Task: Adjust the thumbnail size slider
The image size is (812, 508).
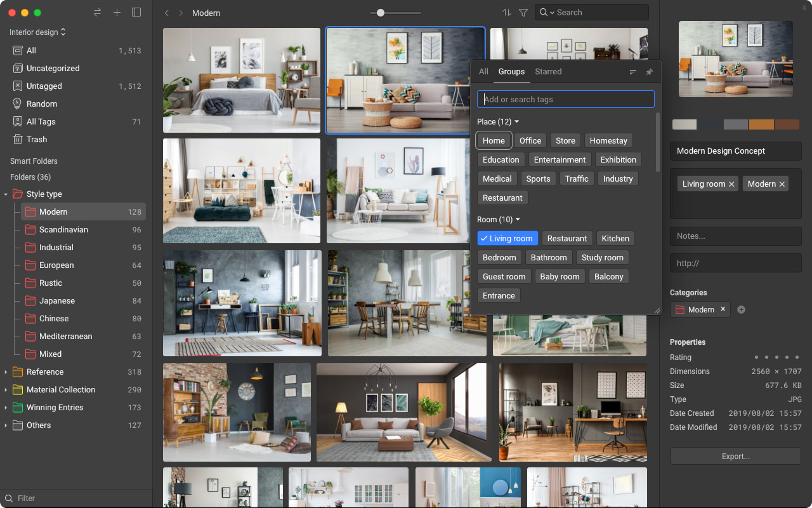Action: click(379, 12)
